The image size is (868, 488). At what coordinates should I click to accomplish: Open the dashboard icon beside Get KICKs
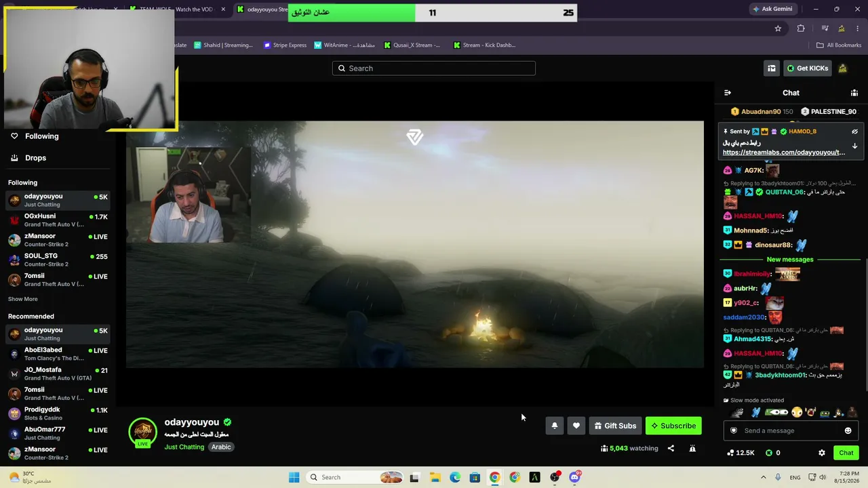(x=772, y=68)
